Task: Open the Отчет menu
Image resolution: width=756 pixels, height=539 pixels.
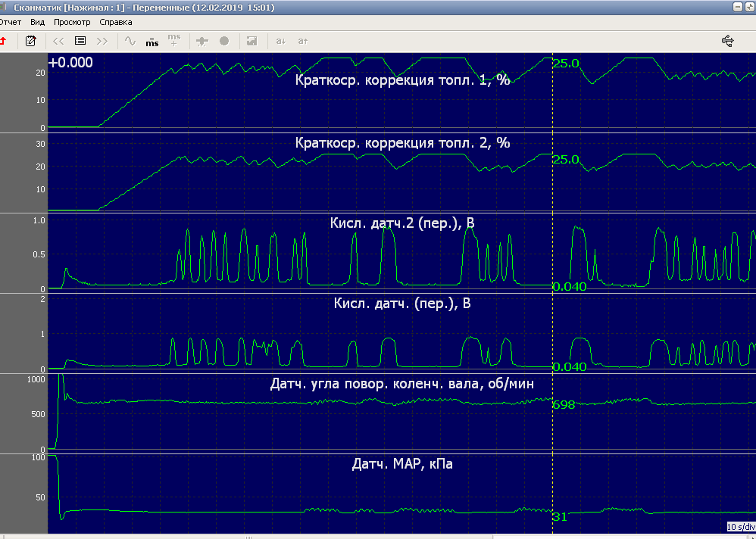Action: (x=11, y=23)
